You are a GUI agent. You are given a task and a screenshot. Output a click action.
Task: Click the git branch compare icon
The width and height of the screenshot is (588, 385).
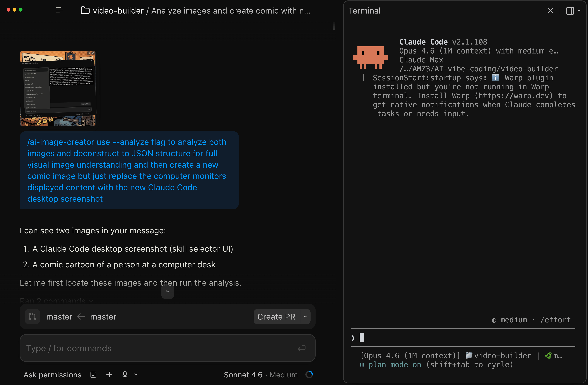[x=32, y=316]
